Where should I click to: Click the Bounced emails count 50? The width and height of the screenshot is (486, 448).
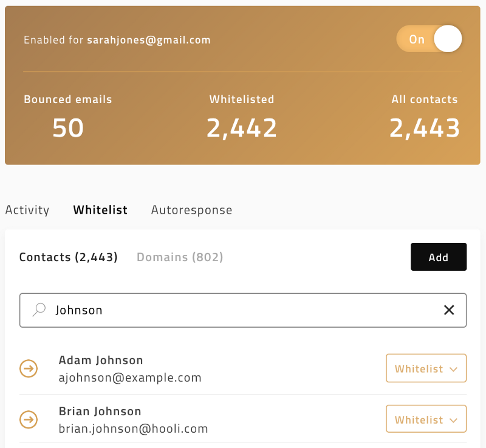[68, 128]
